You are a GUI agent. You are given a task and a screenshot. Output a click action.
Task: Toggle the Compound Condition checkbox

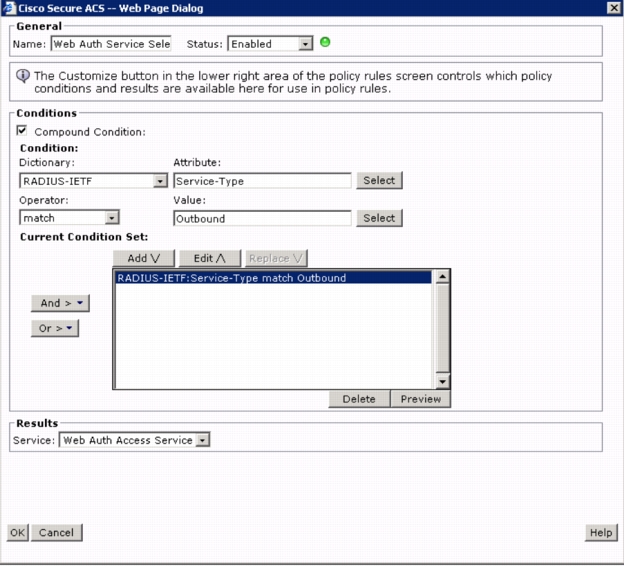coord(22,131)
